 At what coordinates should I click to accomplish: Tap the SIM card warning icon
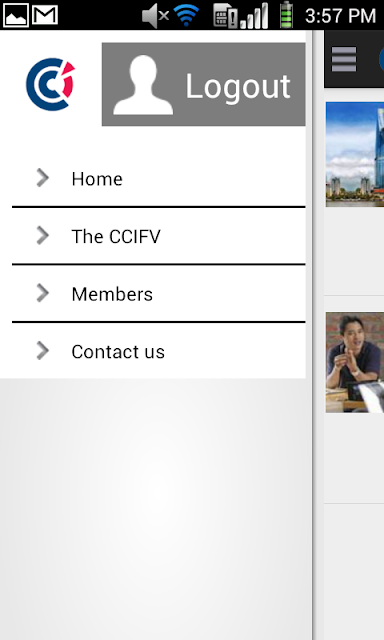click(225, 16)
